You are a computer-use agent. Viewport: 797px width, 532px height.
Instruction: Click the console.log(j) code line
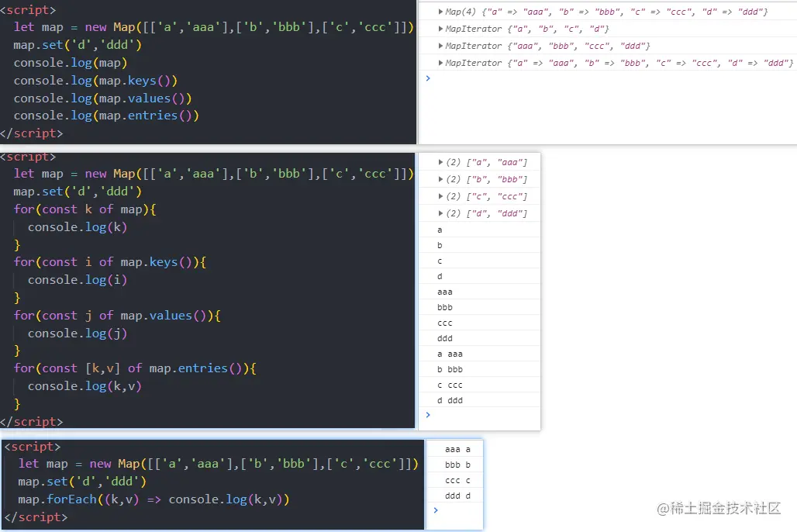tap(78, 333)
